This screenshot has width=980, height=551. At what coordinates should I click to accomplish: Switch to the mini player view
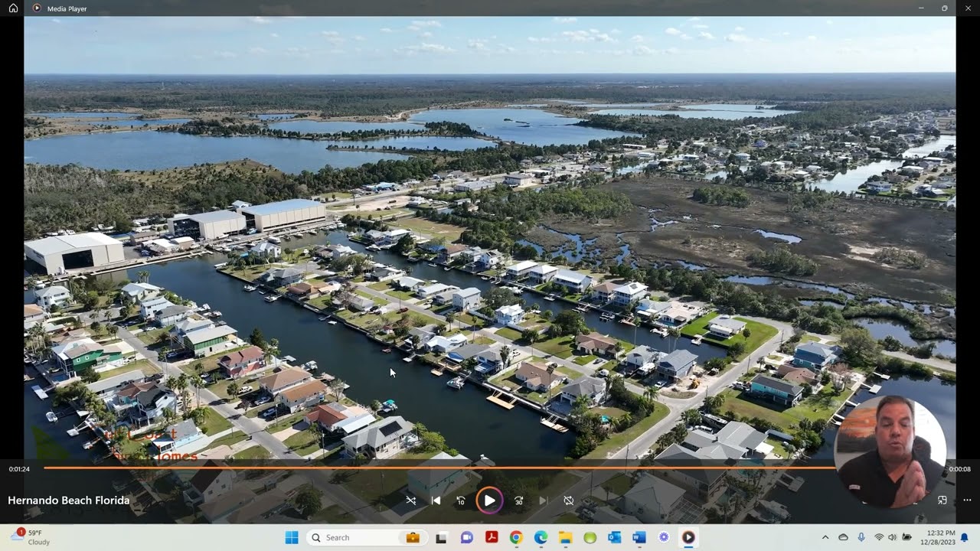pyautogui.click(x=942, y=500)
